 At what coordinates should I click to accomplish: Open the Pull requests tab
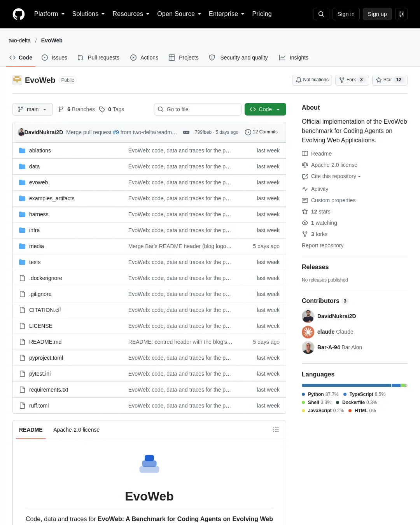click(98, 58)
